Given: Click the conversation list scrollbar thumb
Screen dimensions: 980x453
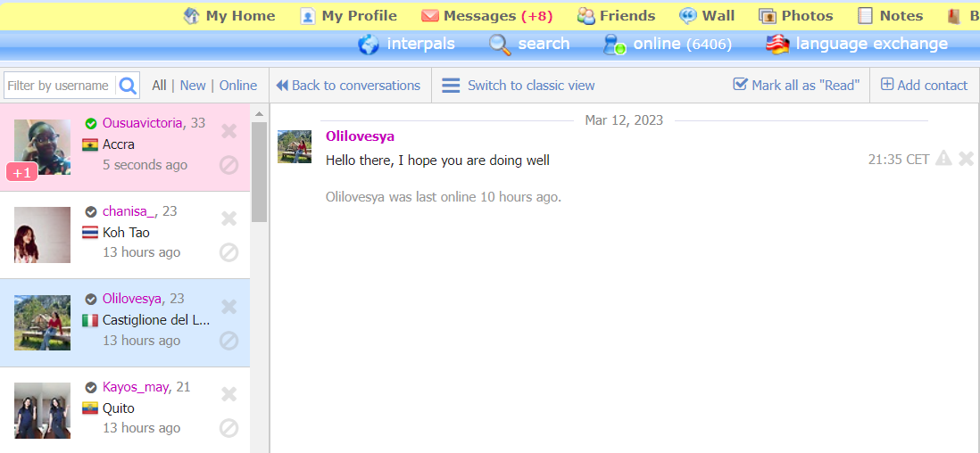Looking at the screenshot, I should (259, 172).
